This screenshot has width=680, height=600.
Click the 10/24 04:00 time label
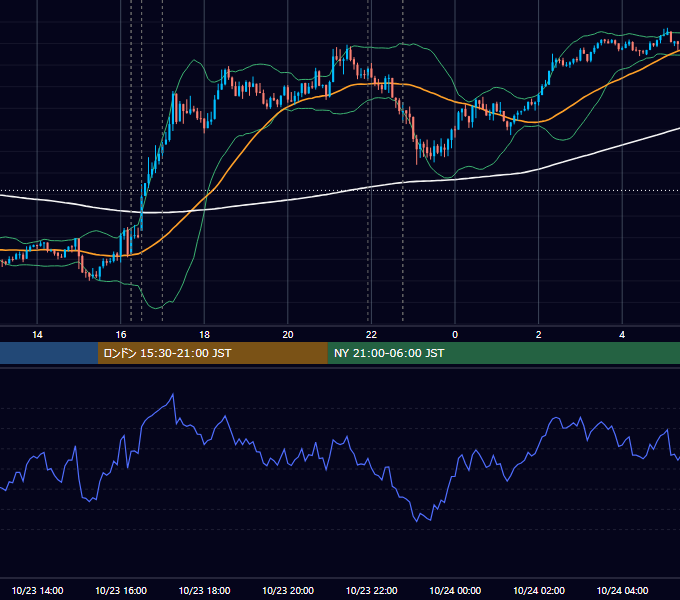click(622, 590)
